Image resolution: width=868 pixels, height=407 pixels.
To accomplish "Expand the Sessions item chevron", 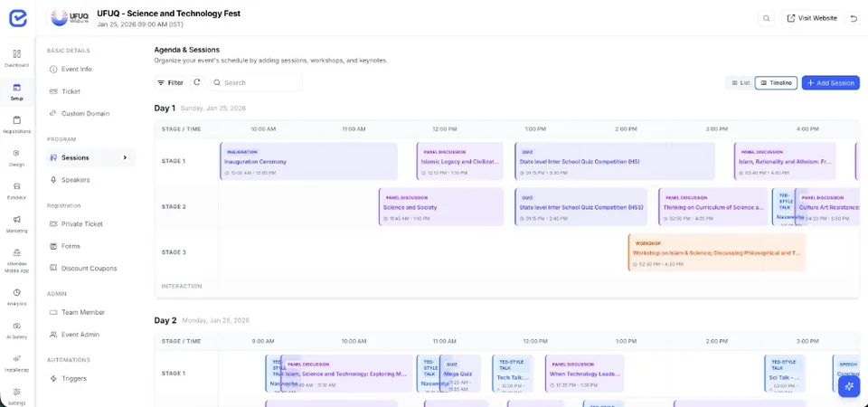I will click(125, 157).
